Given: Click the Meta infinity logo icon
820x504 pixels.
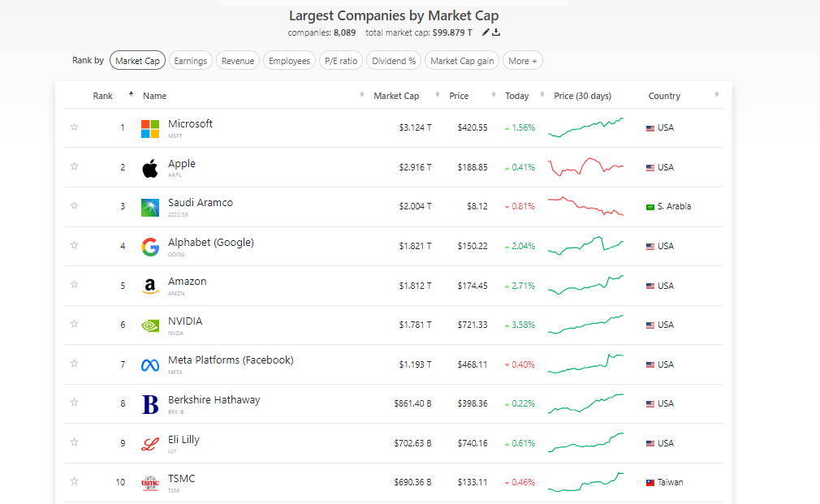Looking at the screenshot, I should pyautogui.click(x=150, y=365).
